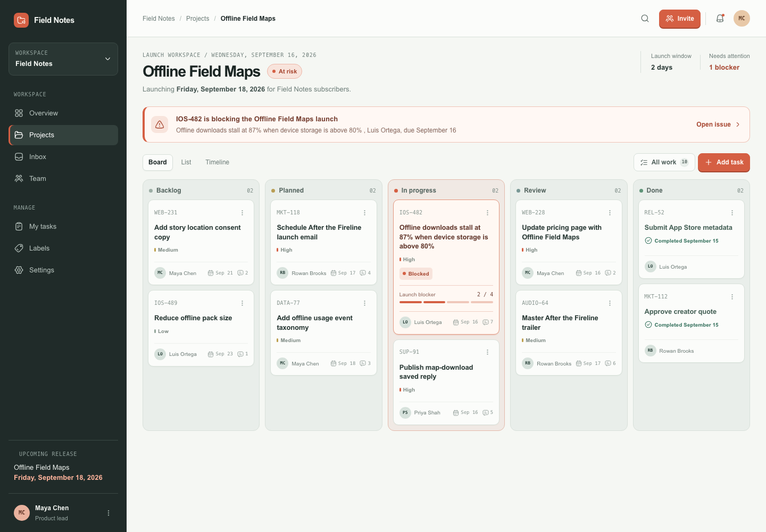Click the Add task button
766x532 pixels.
tap(724, 162)
